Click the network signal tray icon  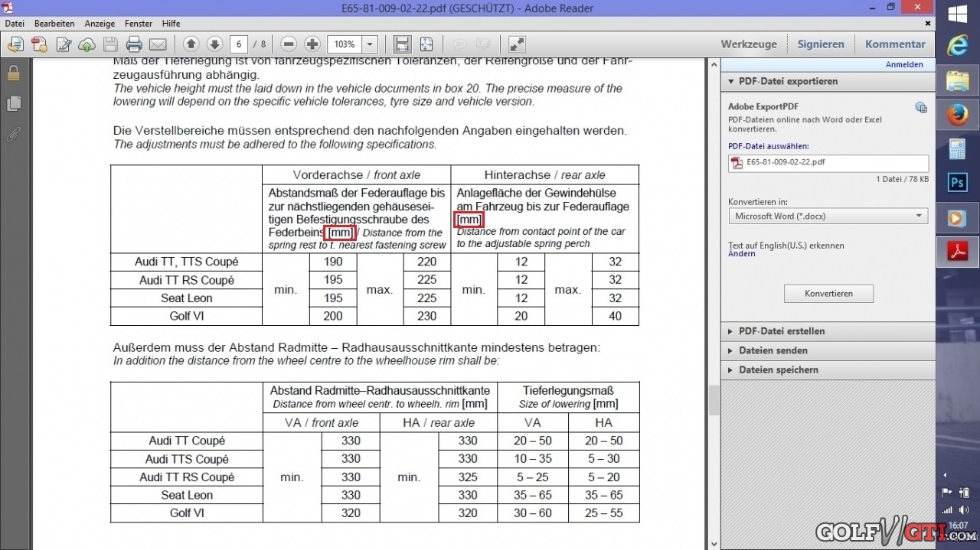pos(947,509)
